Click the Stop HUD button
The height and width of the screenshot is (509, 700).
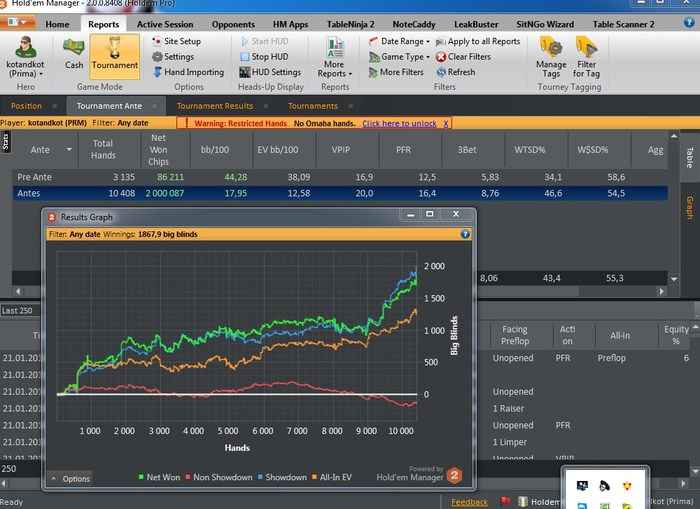[x=264, y=57]
